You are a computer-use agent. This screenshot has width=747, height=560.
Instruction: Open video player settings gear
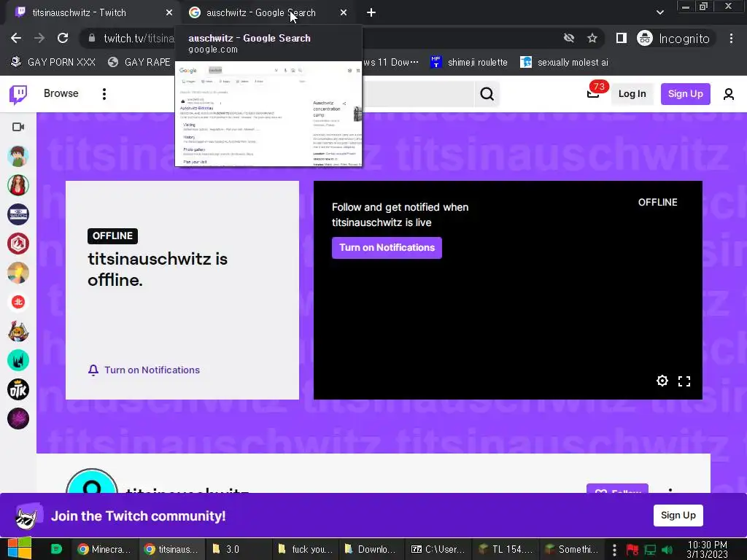click(662, 381)
